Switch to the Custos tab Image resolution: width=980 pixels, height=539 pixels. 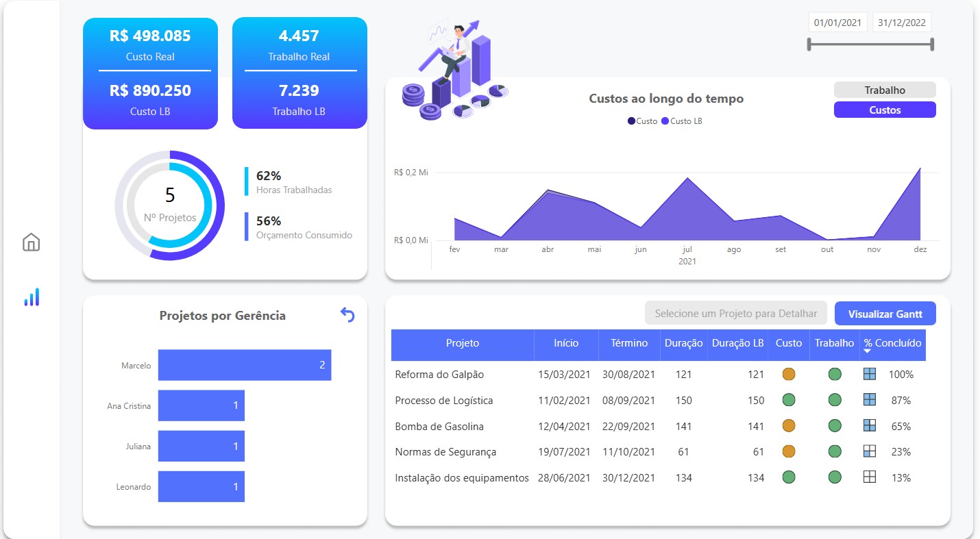pyautogui.click(x=884, y=110)
